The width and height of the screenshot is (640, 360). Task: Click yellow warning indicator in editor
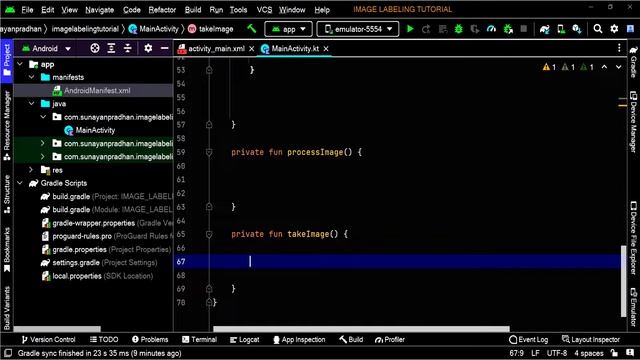click(549, 67)
